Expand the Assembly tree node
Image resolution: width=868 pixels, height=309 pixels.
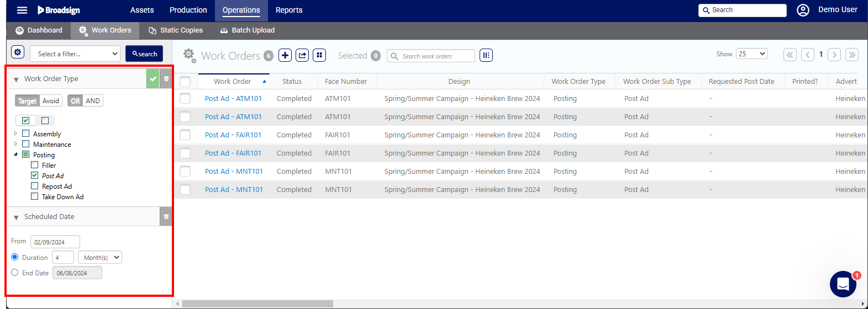15,134
